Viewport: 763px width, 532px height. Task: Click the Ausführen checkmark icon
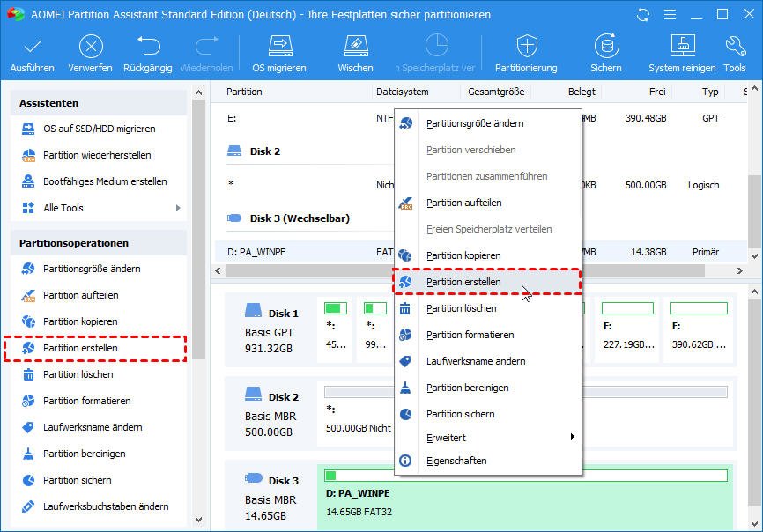pos(33,48)
